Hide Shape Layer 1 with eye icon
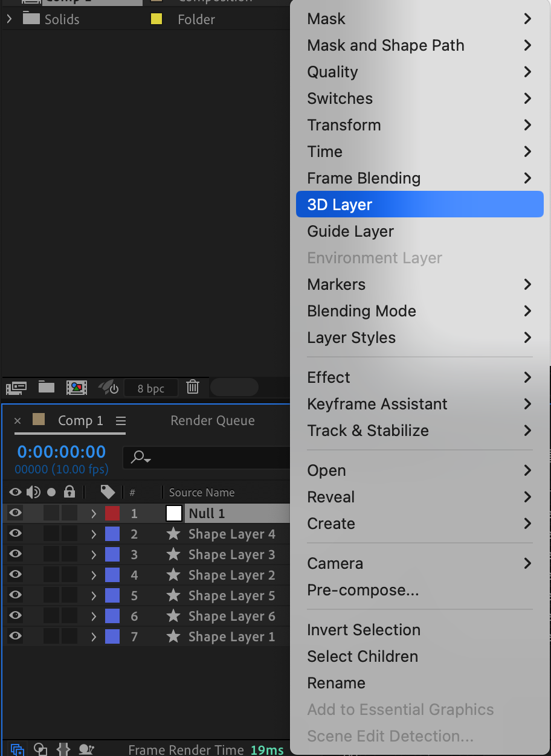The image size is (551, 756). (x=16, y=636)
